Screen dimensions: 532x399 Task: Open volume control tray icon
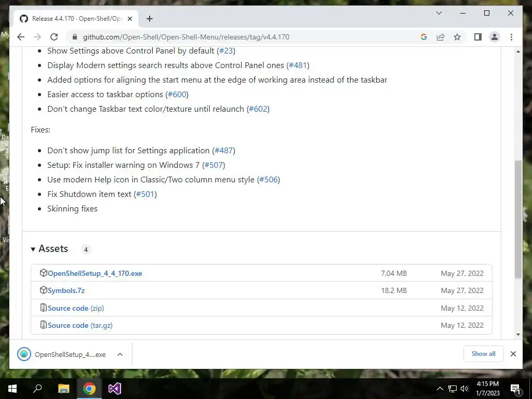pos(464,389)
